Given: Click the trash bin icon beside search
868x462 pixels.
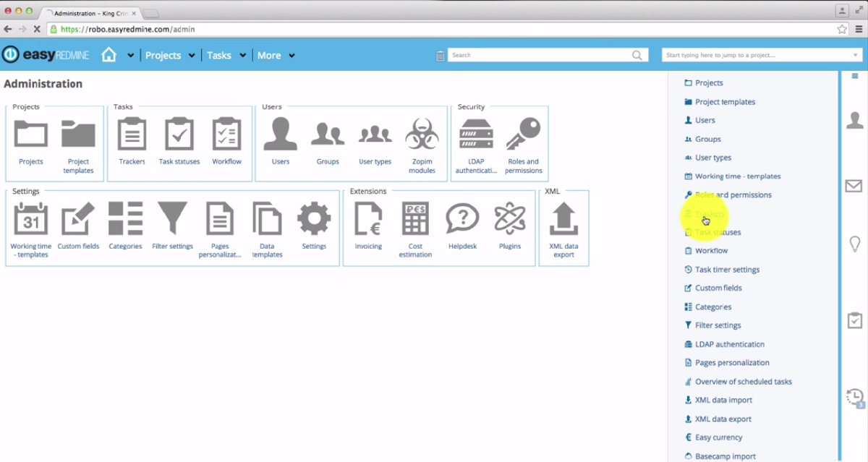Looking at the screenshot, I should [441, 55].
